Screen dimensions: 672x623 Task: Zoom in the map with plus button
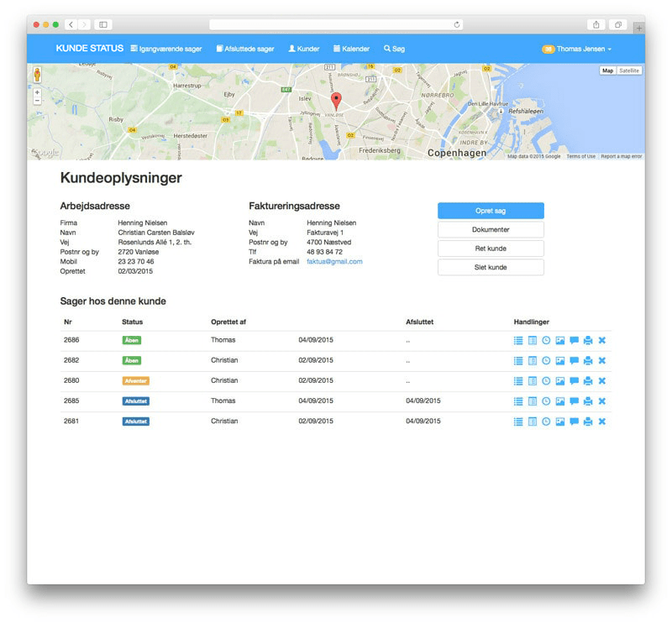point(37,92)
